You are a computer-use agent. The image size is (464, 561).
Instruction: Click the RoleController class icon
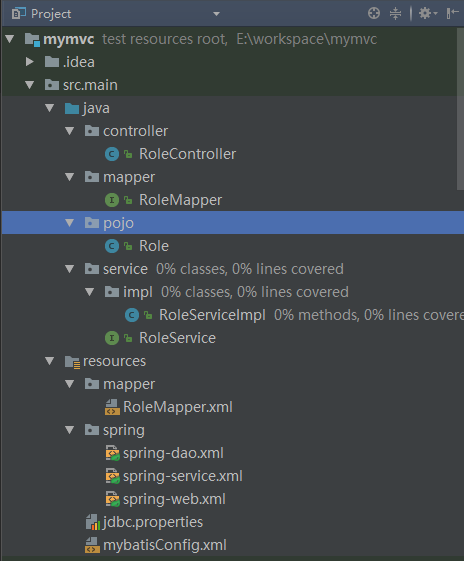pos(112,154)
